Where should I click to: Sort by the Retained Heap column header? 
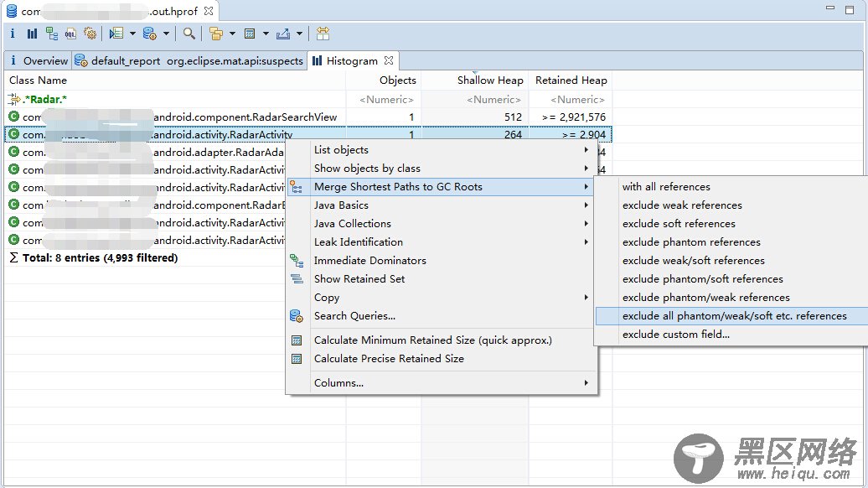coord(571,80)
